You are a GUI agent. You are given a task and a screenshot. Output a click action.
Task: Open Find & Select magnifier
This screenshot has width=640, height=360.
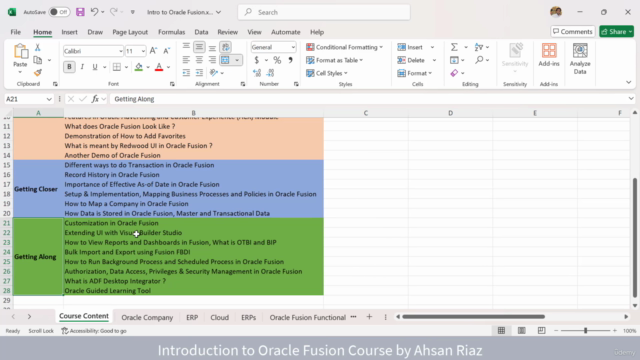tap(479, 60)
